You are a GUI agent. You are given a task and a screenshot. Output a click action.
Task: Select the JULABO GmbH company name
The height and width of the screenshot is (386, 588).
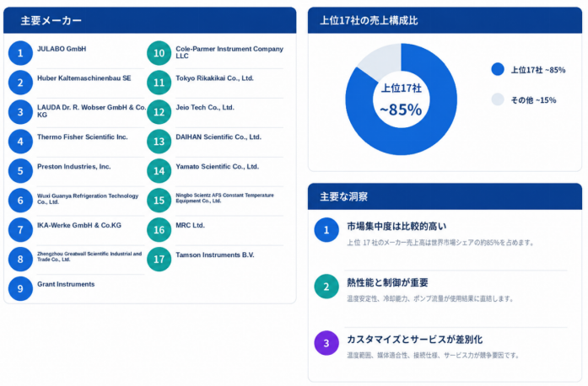tap(62, 49)
